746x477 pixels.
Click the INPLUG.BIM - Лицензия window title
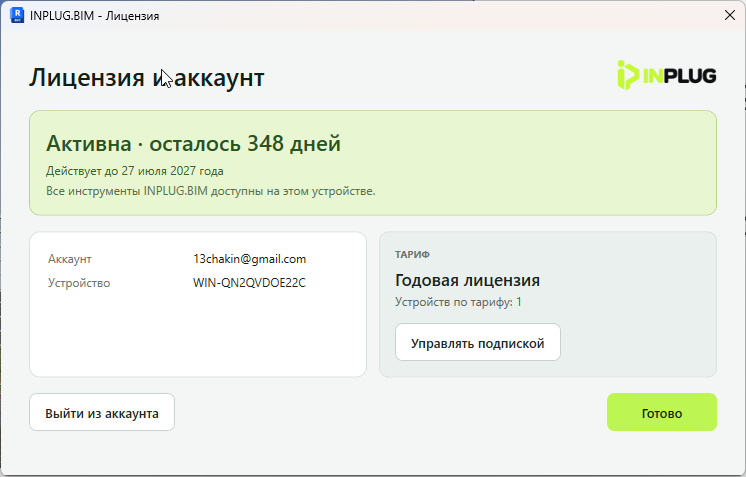(95, 16)
